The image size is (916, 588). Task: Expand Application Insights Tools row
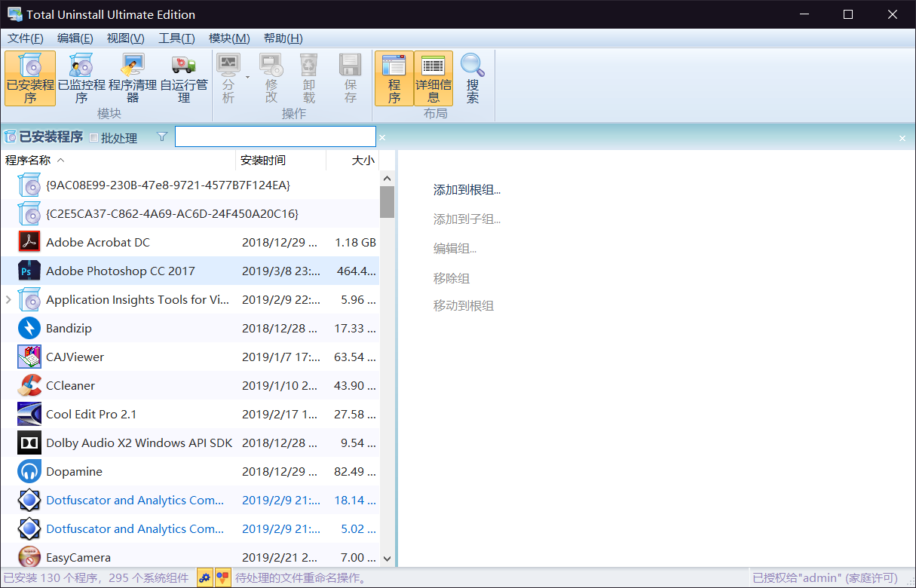coord(8,300)
